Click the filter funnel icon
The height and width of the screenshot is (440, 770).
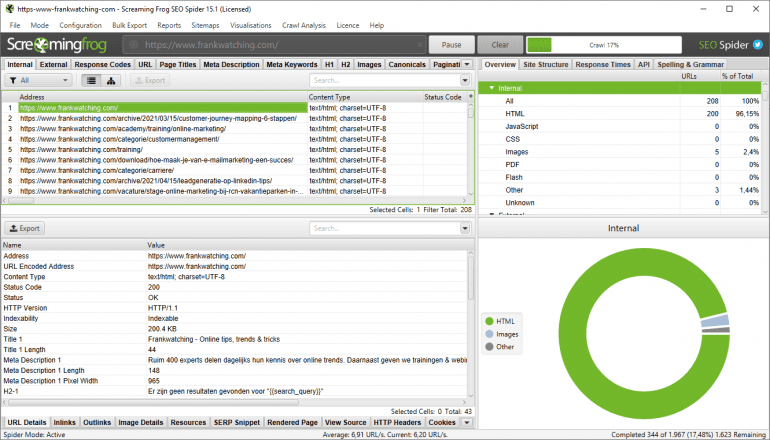tap(13, 81)
